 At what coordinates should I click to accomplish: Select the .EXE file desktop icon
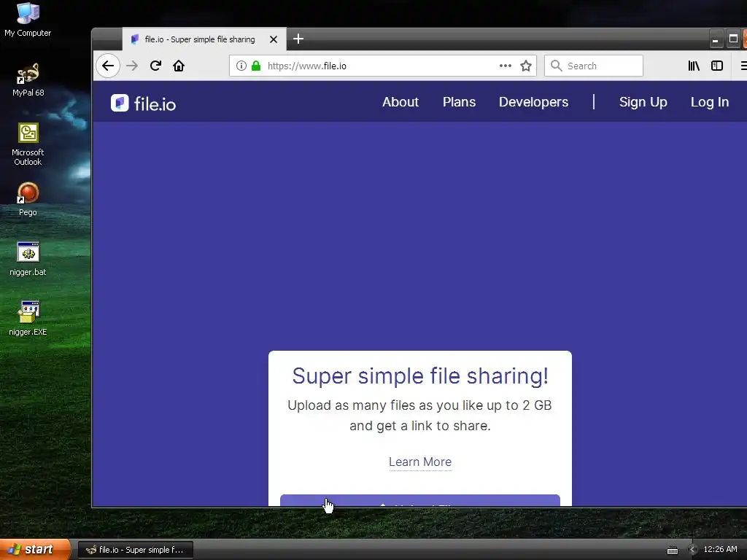click(x=28, y=319)
